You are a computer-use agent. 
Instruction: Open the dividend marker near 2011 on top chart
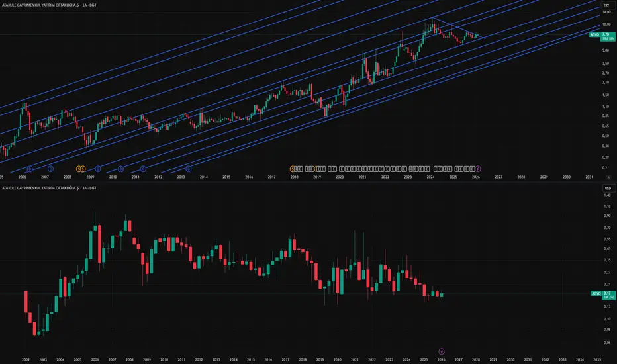143,169
